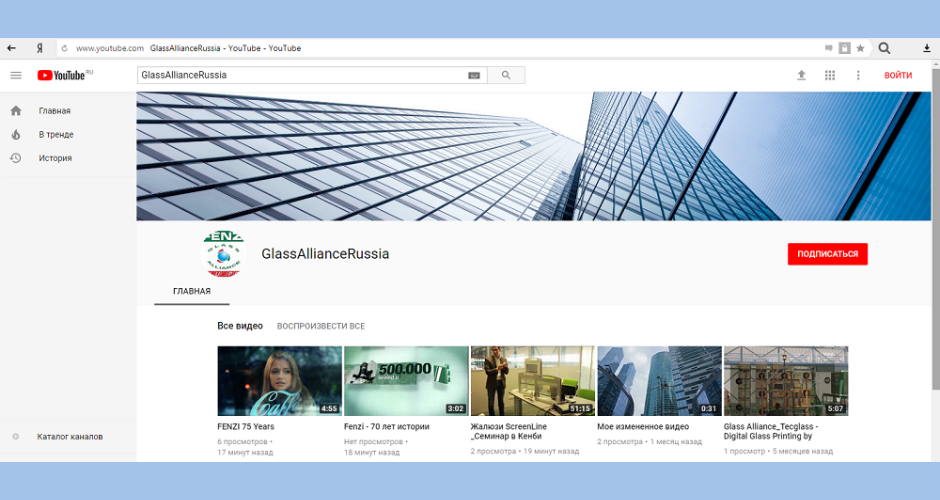This screenshot has width=940, height=500.
Task: Select the ГЛАВНАЯ channel tab
Action: pyautogui.click(x=192, y=291)
